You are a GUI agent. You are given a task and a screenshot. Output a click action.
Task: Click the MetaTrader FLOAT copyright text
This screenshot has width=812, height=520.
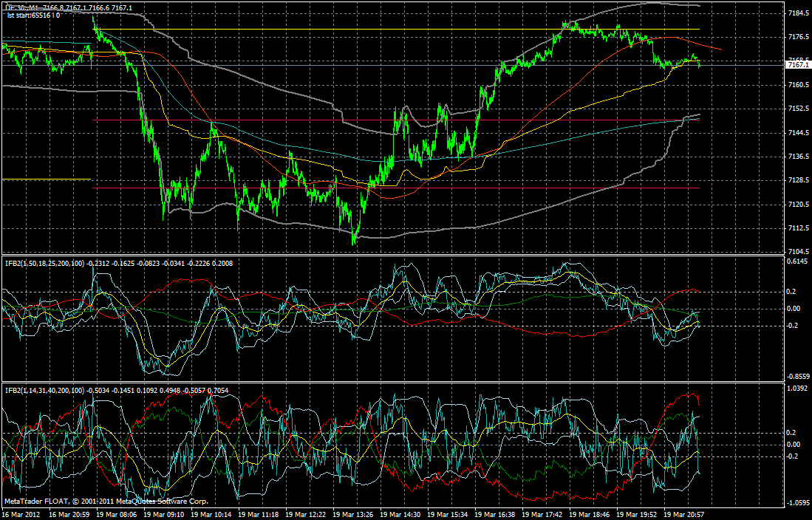[103, 501]
